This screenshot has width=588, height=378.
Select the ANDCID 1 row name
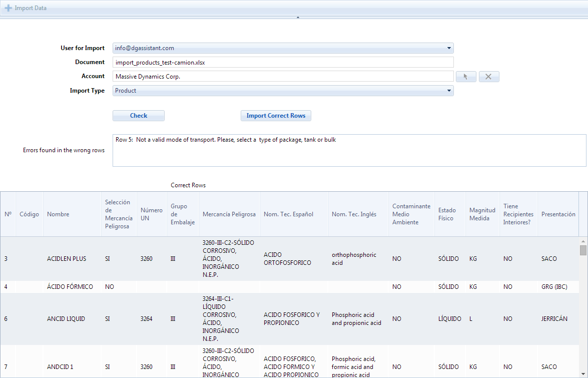tap(60, 367)
